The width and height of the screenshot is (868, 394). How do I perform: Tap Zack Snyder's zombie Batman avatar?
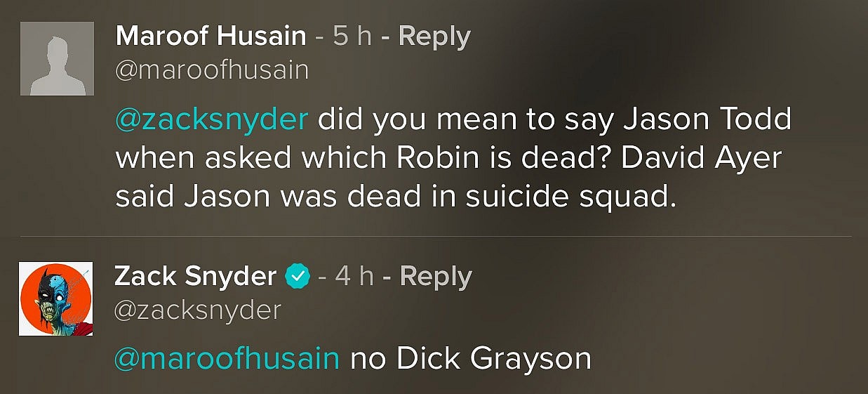[55, 298]
